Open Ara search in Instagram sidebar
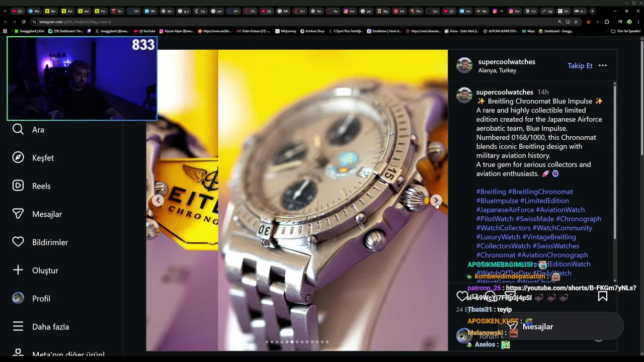The image size is (644, 362). pyautogui.click(x=28, y=130)
